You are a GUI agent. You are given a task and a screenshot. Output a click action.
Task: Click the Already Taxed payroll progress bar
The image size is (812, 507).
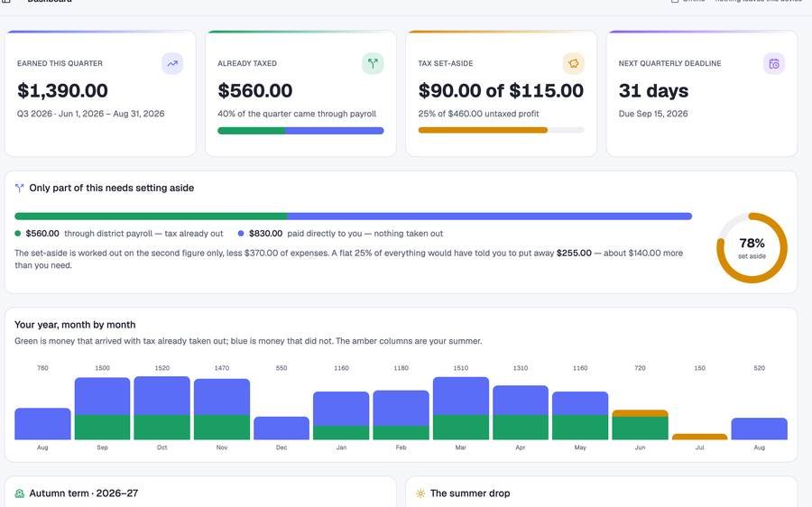[x=300, y=131]
